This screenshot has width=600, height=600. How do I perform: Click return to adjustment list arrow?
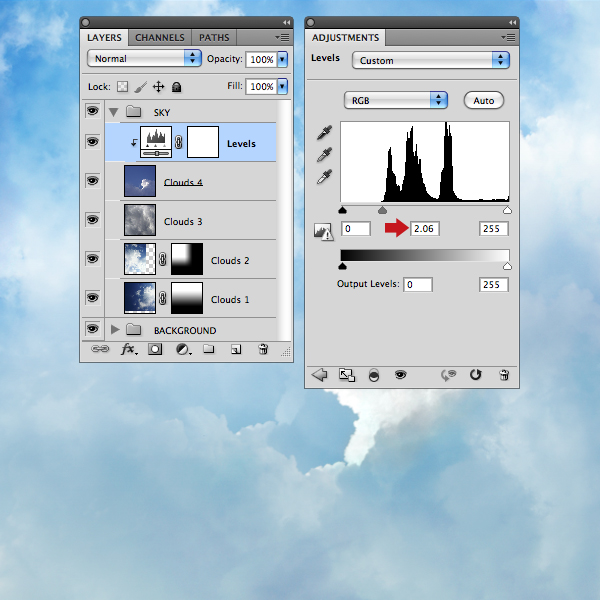[x=320, y=375]
